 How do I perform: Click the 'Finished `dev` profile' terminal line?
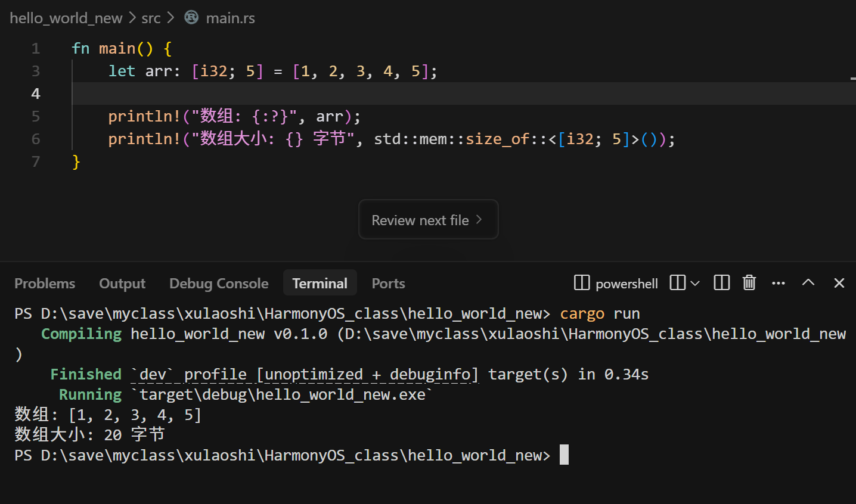click(x=349, y=375)
